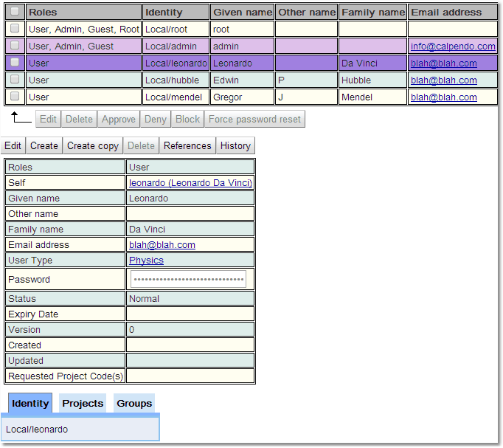Viewport: 503px width, 448px height.
Task: Open the info@calpendo.com email link
Action: pos(453,46)
